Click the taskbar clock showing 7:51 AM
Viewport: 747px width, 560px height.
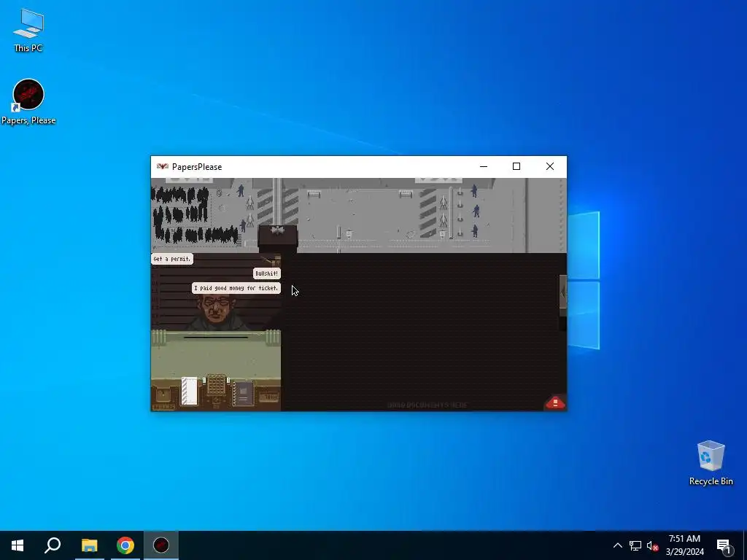684,545
